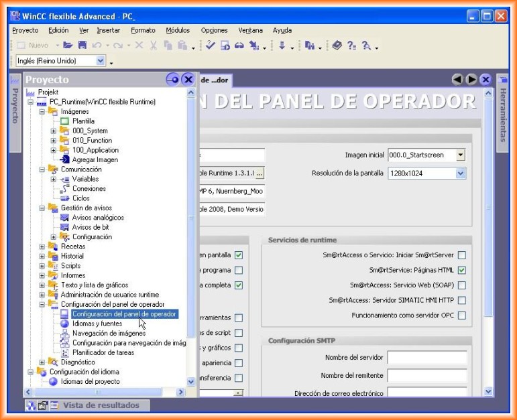517x420 pixels.
Task: Expand the Recetas tree node
Action: (x=42, y=247)
